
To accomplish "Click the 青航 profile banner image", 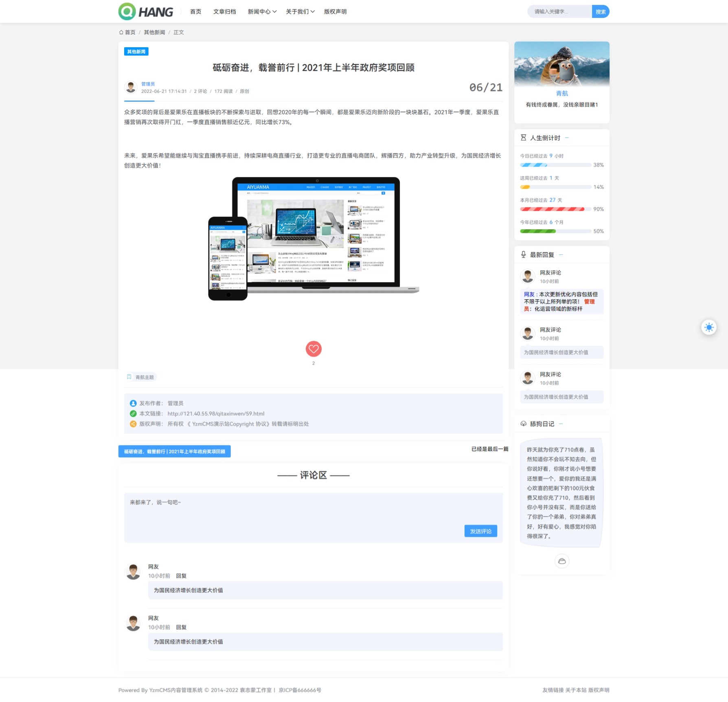I will tap(562, 64).
